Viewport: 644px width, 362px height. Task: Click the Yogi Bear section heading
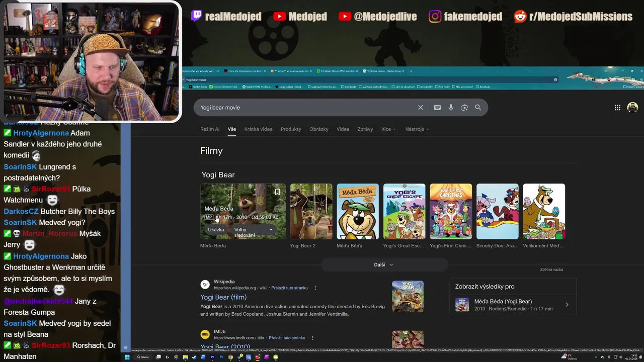[x=218, y=175]
